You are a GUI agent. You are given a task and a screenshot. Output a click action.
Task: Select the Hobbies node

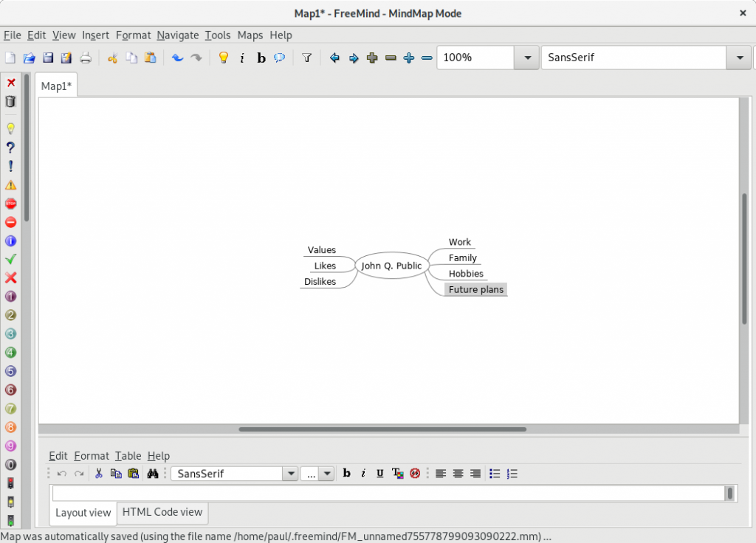(465, 274)
